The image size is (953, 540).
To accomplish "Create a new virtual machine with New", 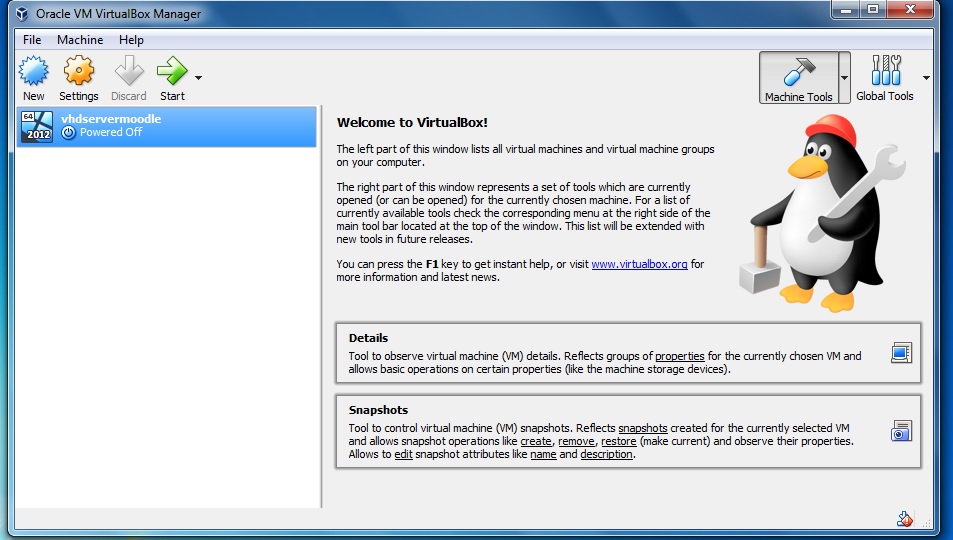I will (x=33, y=78).
